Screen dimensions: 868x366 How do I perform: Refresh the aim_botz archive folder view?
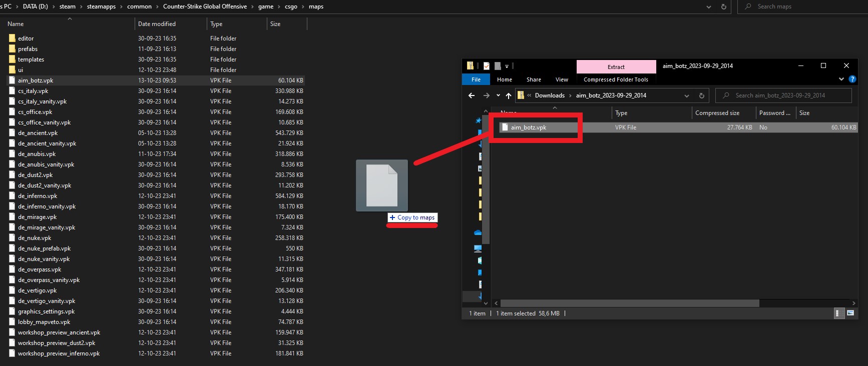[701, 95]
